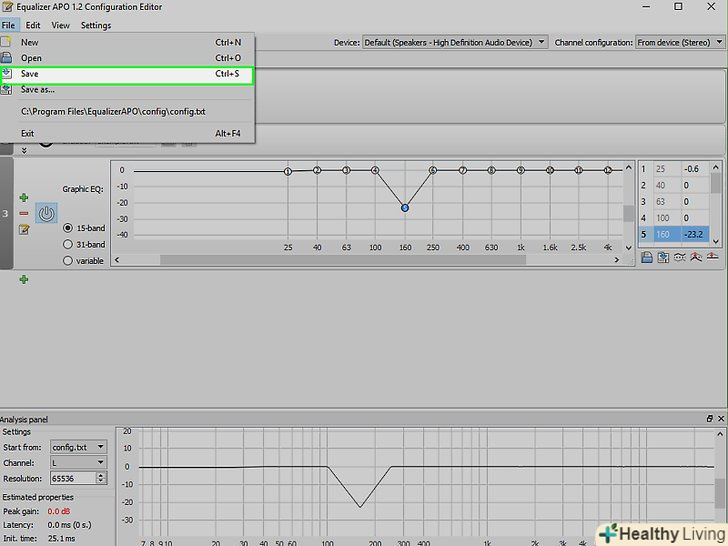Click Save in the File menu
The image size is (728, 546).
point(30,74)
